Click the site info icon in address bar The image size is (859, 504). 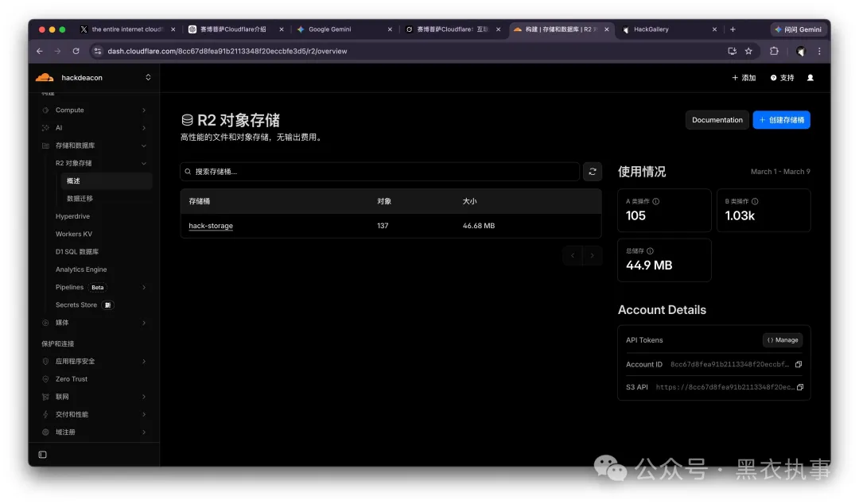click(x=98, y=51)
